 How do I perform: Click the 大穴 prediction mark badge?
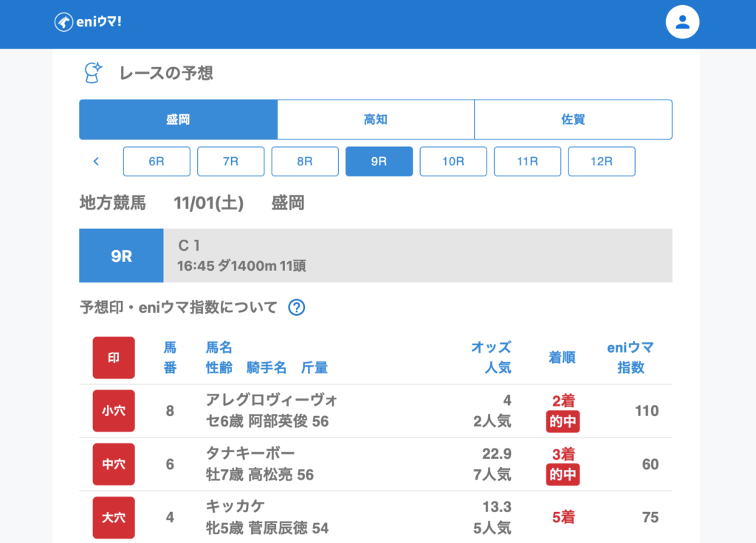114,517
